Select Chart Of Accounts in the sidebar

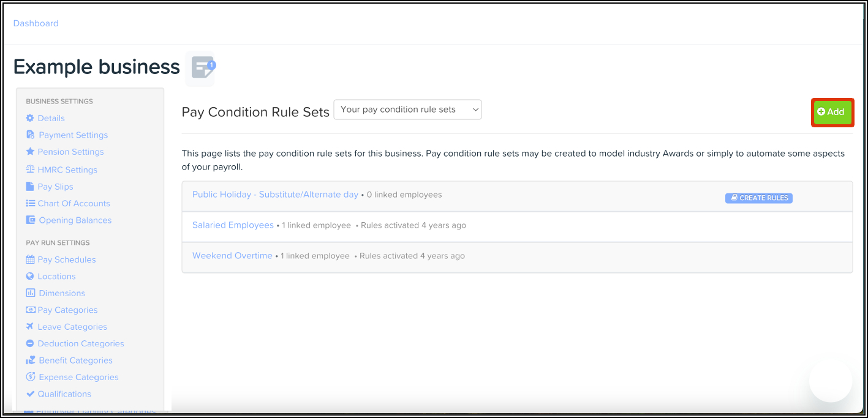click(x=74, y=203)
